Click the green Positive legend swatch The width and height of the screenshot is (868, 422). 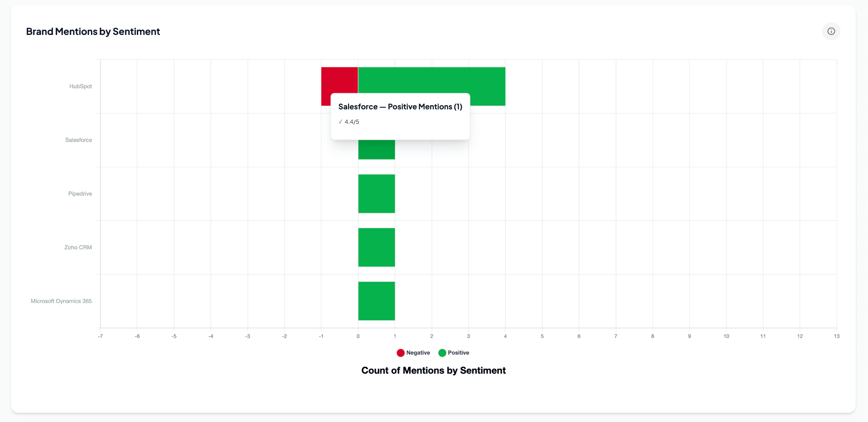[442, 353]
